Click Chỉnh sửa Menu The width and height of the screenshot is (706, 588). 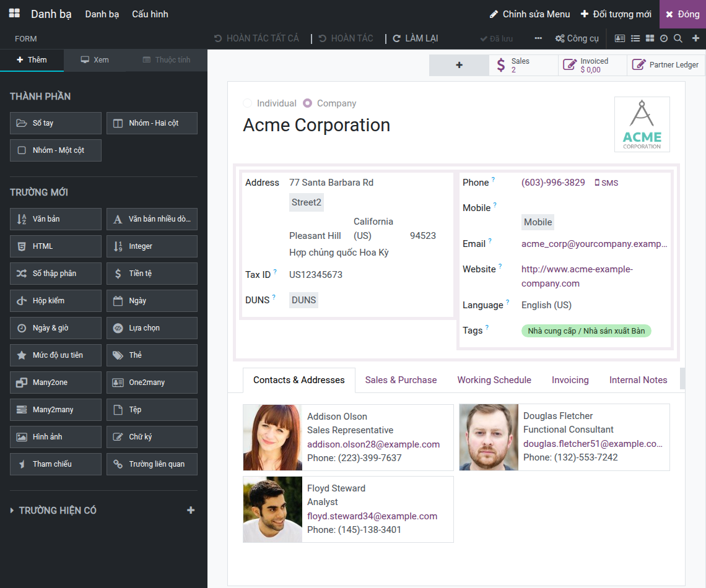(530, 14)
